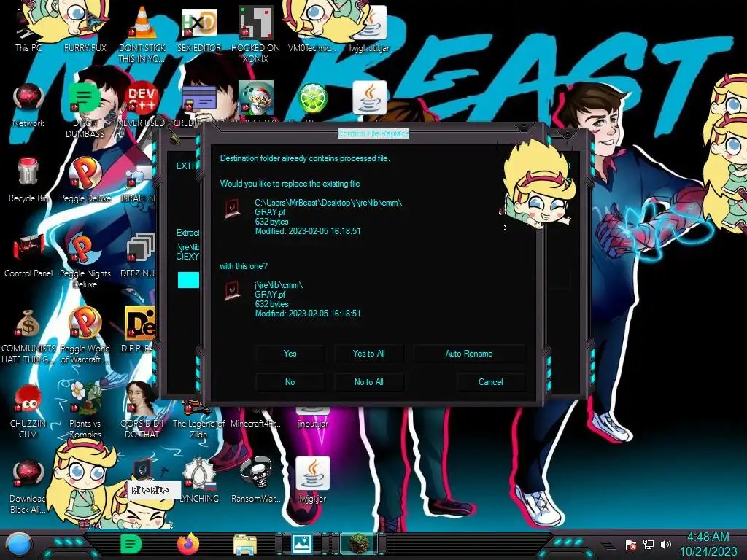
Task: Click the Start orb button
Action: (19, 544)
